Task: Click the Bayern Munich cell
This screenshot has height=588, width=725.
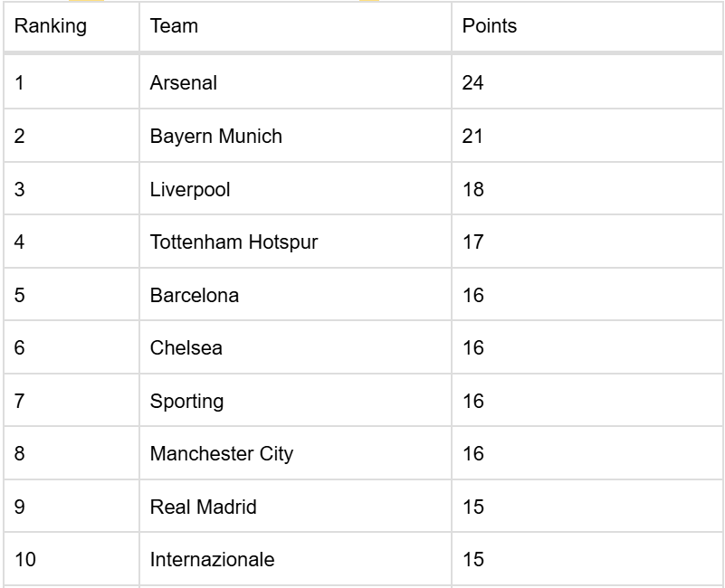Action: click(216, 137)
